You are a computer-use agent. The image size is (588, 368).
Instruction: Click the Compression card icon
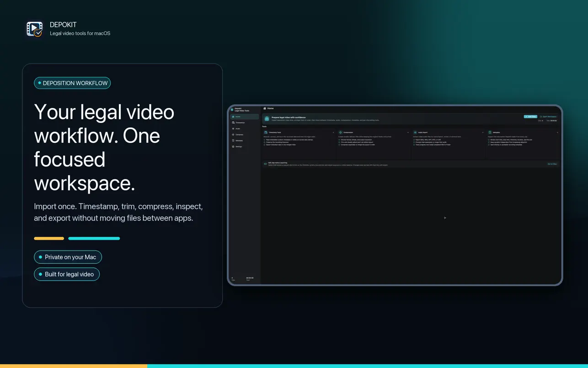pos(340,132)
